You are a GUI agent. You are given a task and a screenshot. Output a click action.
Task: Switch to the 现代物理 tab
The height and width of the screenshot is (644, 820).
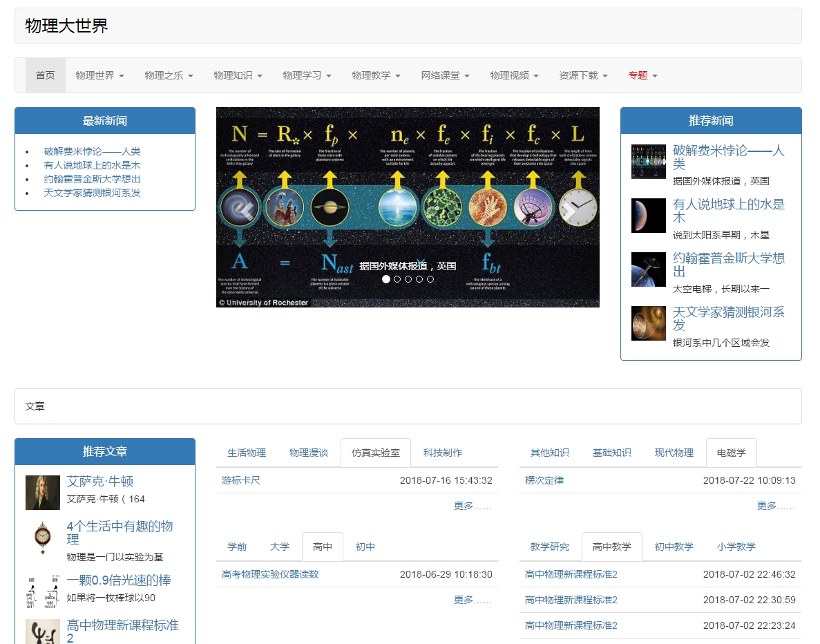pos(674,453)
